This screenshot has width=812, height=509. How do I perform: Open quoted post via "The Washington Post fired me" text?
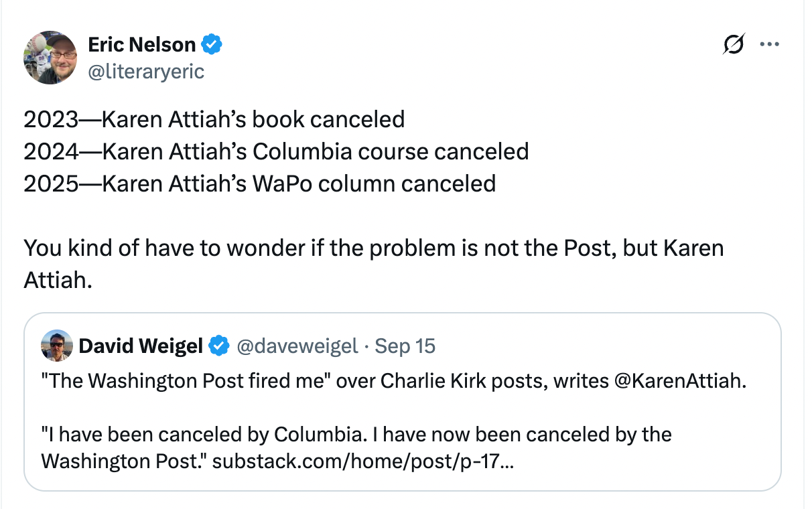click(185, 380)
